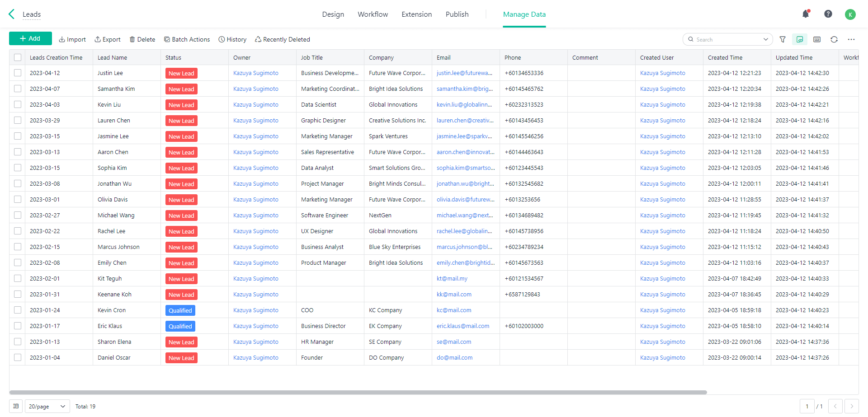Open the help question mark icon
The height and width of the screenshot is (417, 868).
(828, 14)
